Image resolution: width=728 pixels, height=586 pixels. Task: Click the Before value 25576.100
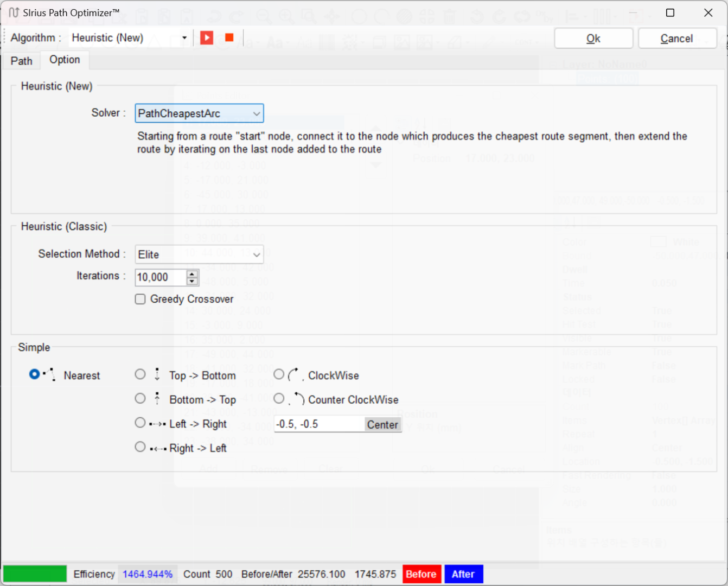tap(322, 574)
